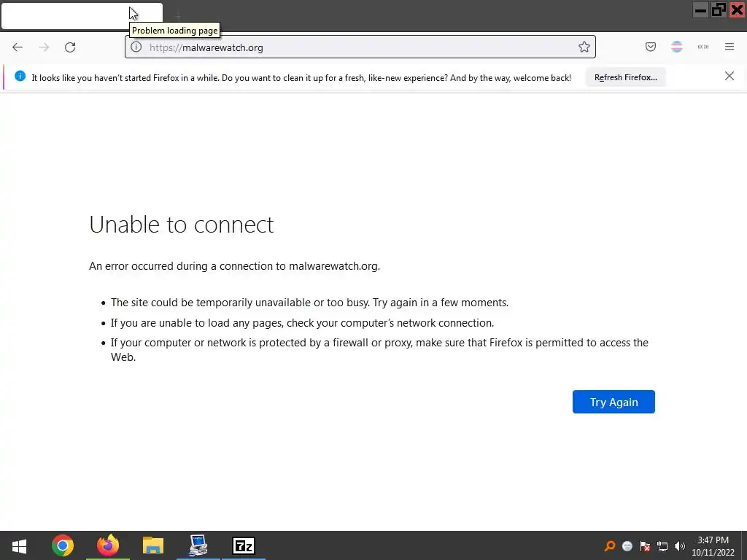
Task: Open the clock showing 3:47 PM
Action: 713,546
